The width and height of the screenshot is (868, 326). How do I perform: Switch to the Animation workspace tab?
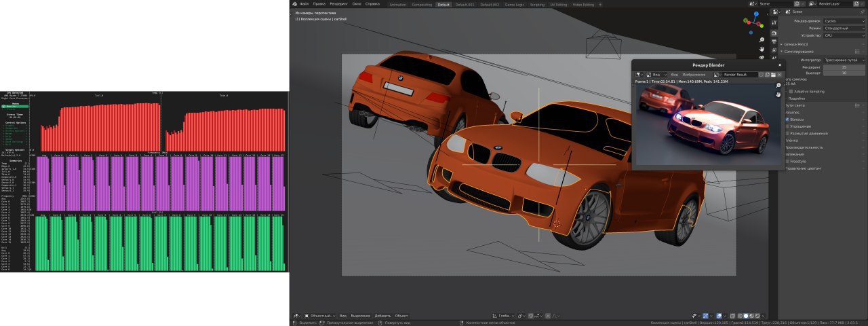point(398,4)
